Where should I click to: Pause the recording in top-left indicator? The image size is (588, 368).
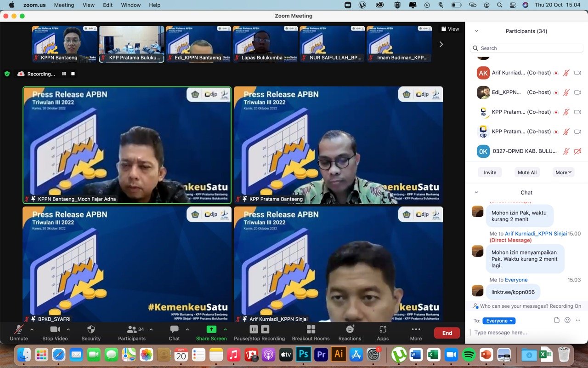click(64, 74)
